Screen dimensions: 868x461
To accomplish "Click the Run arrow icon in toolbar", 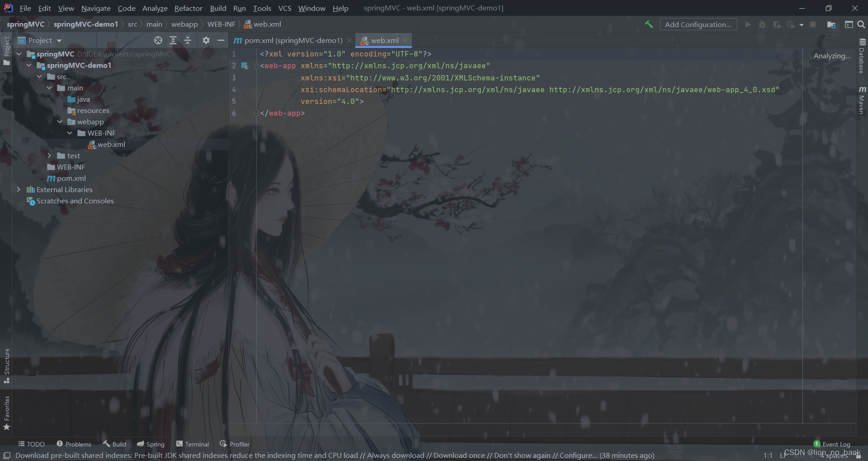I will point(748,24).
